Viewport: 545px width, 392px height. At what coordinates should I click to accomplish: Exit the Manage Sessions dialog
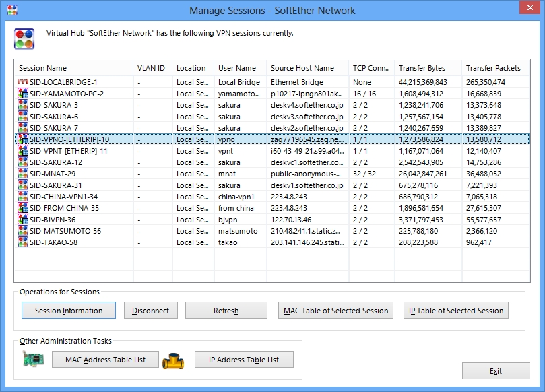click(496, 371)
